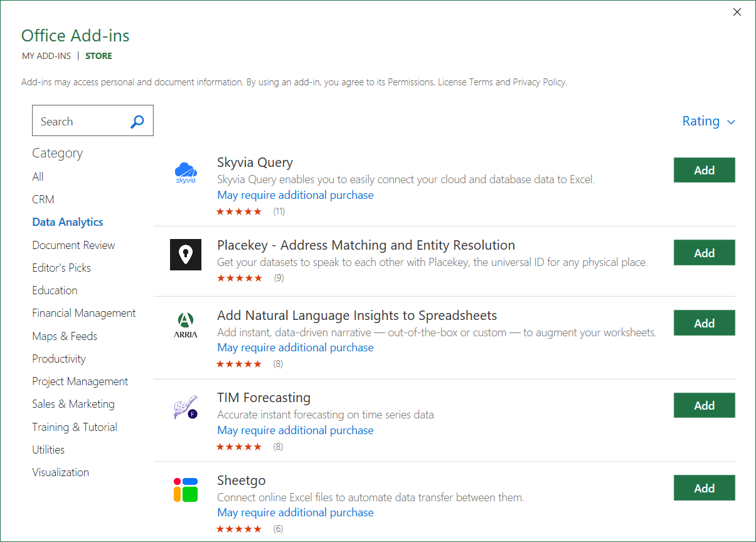Screen dimensions: 756x542
Task: Add the TIM Forecasting add-in
Action: (x=704, y=405)
